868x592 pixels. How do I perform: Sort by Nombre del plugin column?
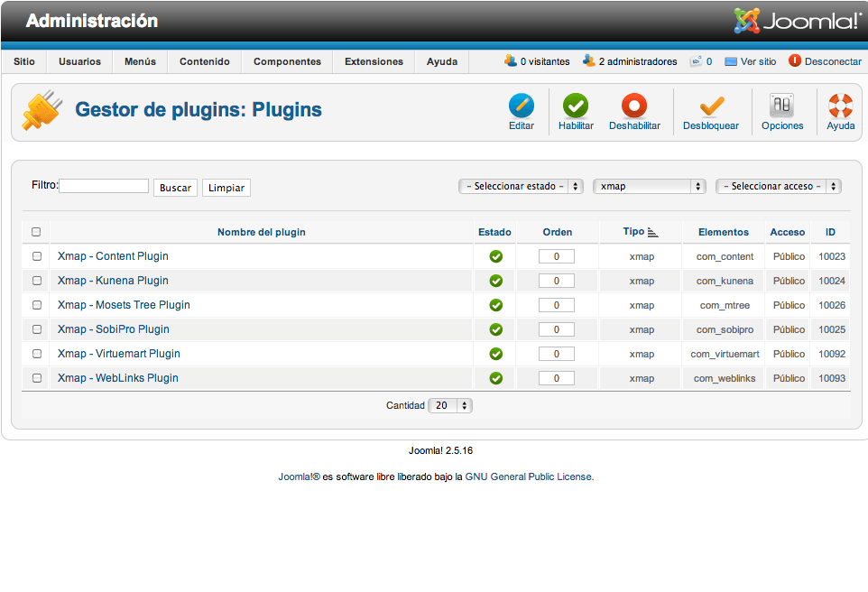click(262, 233)
